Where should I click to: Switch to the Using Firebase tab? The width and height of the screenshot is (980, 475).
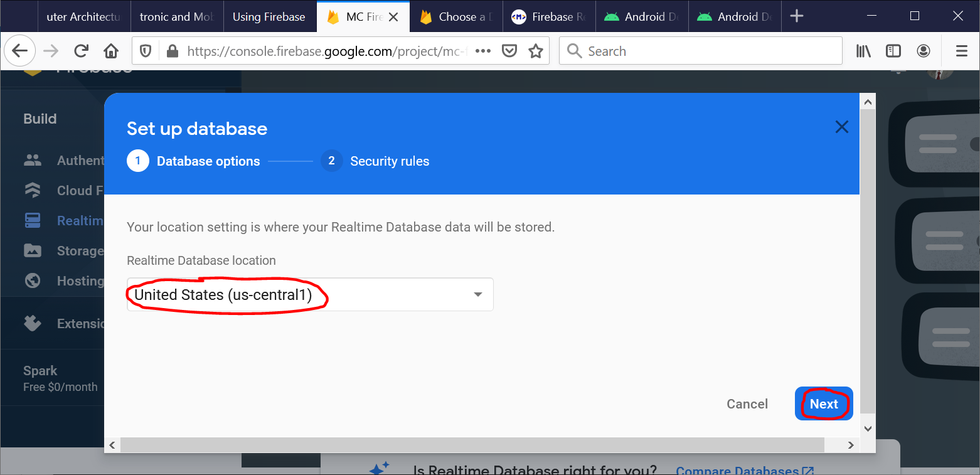tap(269, 17)
